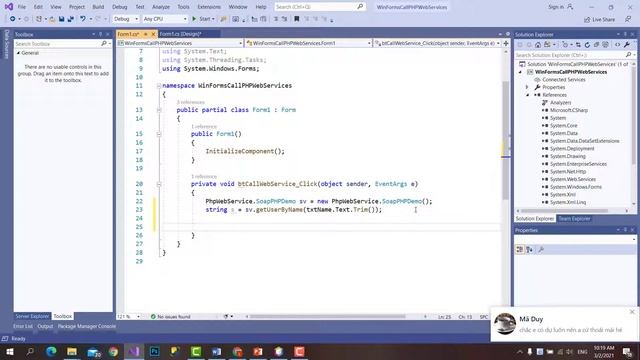Open the Any CPU platform dropdown
This screenshot has height=360, width=640.
[165, 19]
